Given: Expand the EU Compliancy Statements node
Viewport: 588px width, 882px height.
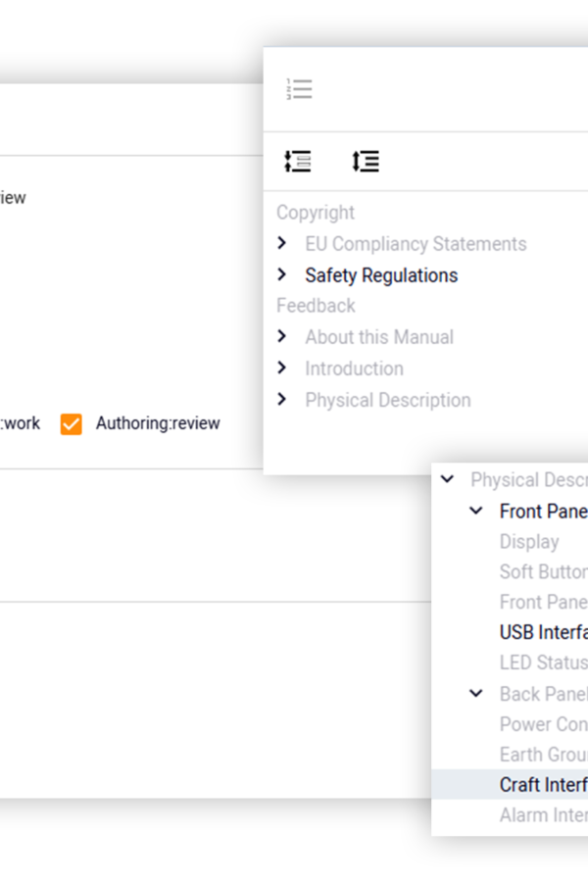Looking at the screenshot, I should [282, 243].
